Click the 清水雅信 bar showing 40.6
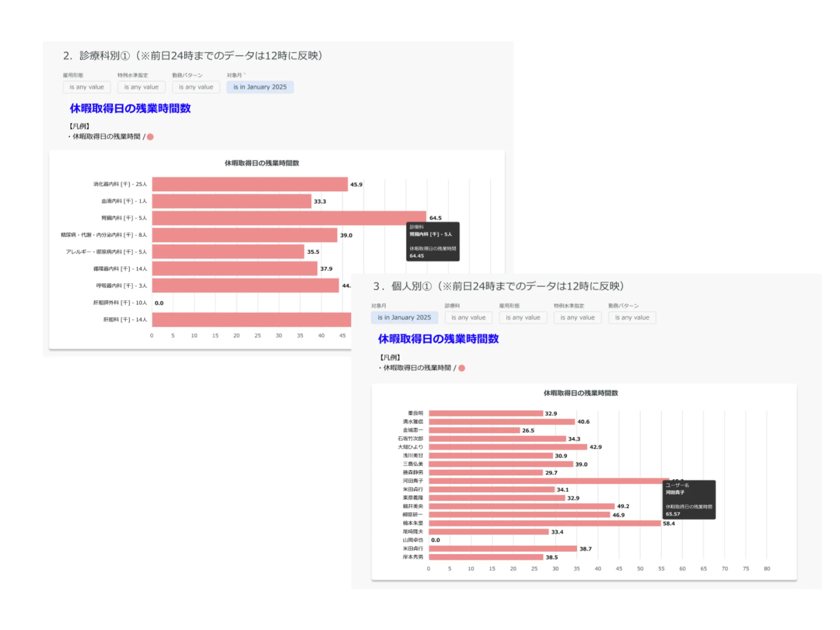The image size is (840, 630). pyautogui.click(x=502, y=422)
